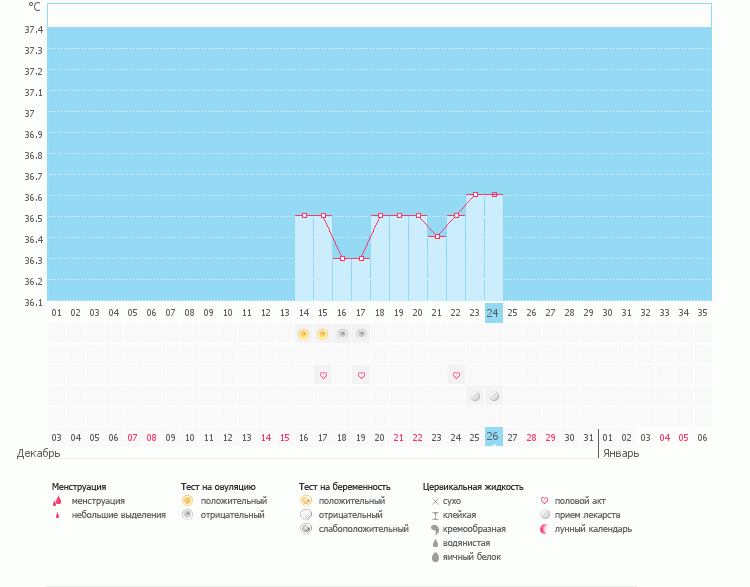Click the heart icon under cycle day 15

coord(323,375)
